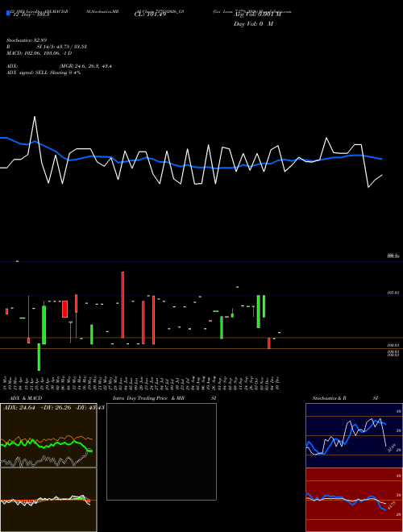Click the '105.01' price axis label
The width and height of the screenshot is (403, 532).
393,293
